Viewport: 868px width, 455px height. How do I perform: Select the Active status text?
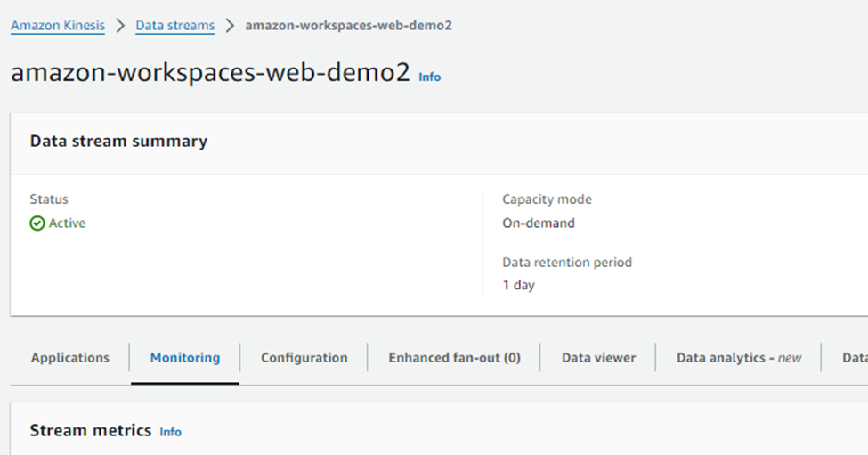click(x=67, y=223)
